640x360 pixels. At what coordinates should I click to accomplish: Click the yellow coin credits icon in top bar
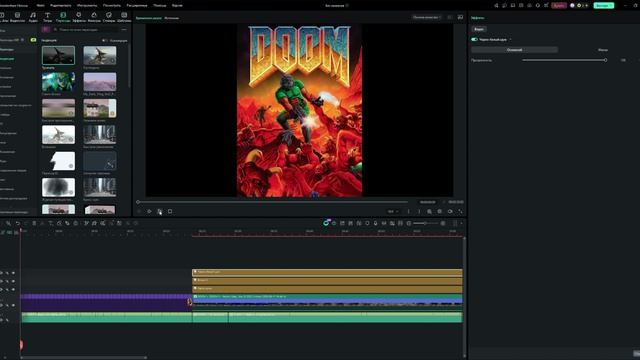coord(579,5)
